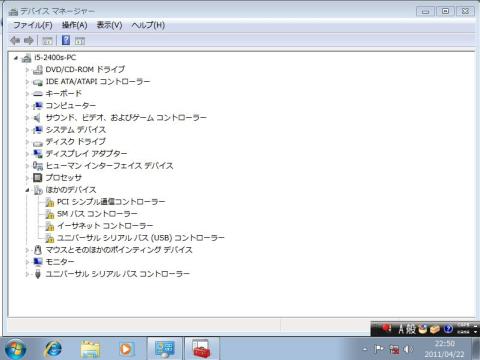Click the volume speaker tray icon

tap(407, 349)
